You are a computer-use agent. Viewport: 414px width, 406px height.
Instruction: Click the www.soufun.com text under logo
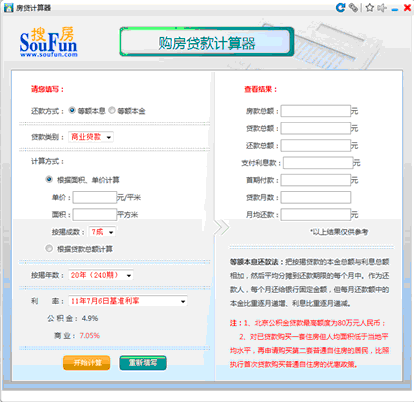tap(49, 54)
